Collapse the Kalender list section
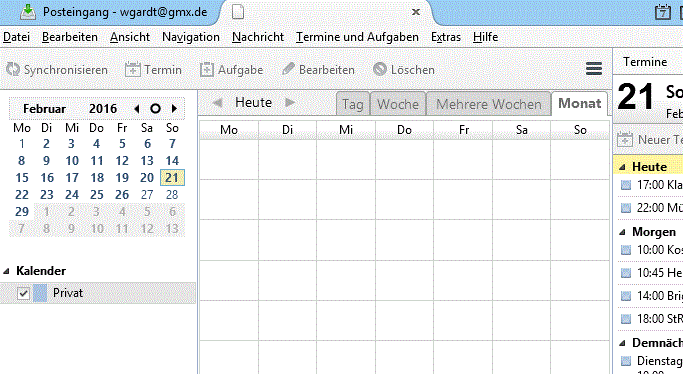Viewport: 683px width, 374px height. pos(6,271)
